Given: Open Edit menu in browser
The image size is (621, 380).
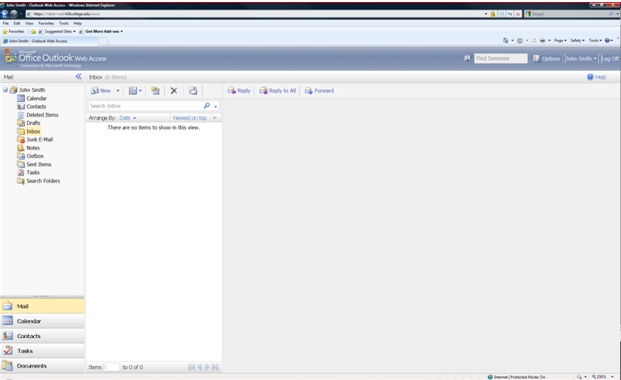Looking at the screenshot, I should click(17, 23).
